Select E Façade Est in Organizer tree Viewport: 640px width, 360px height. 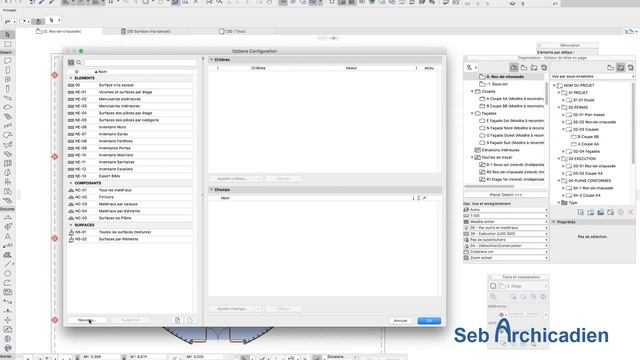[511, 121]
